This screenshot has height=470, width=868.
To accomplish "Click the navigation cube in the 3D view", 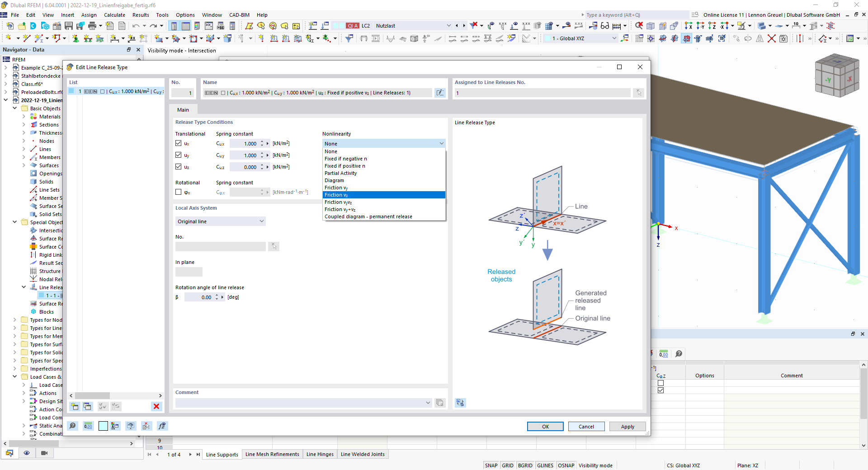I will click(x=836, y=75).
